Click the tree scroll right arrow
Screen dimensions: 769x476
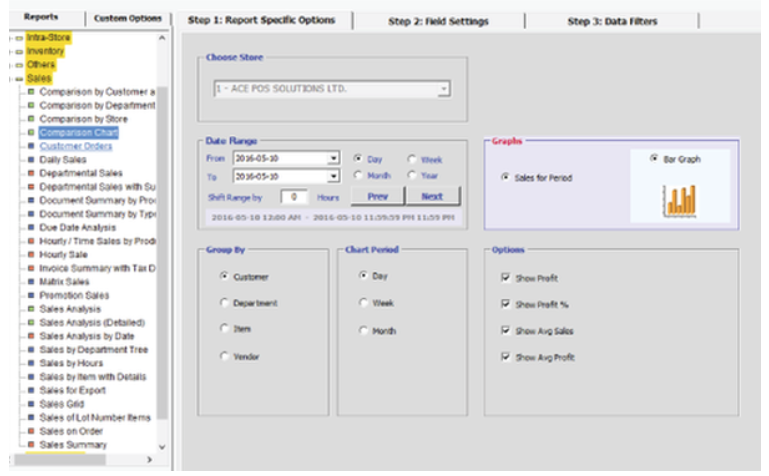150,460
